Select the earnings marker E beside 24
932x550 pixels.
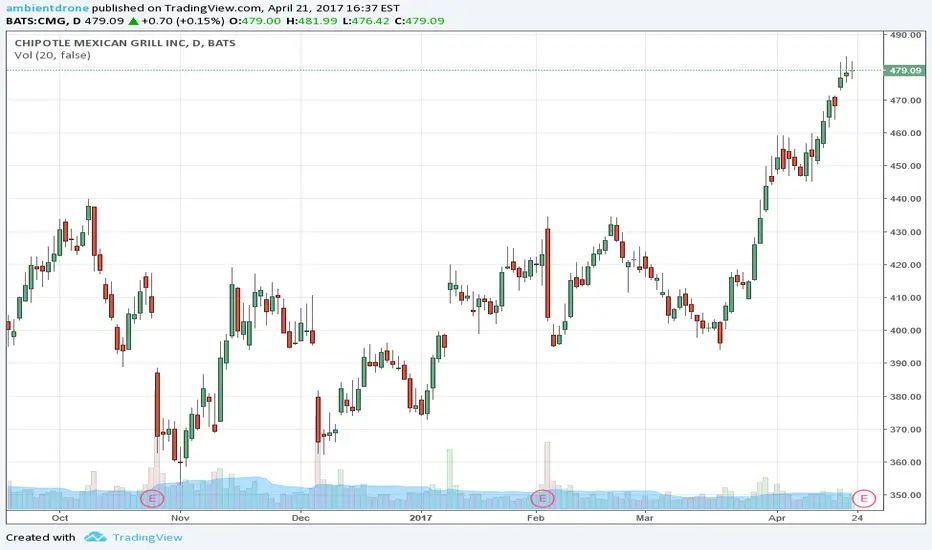[864, 498]
